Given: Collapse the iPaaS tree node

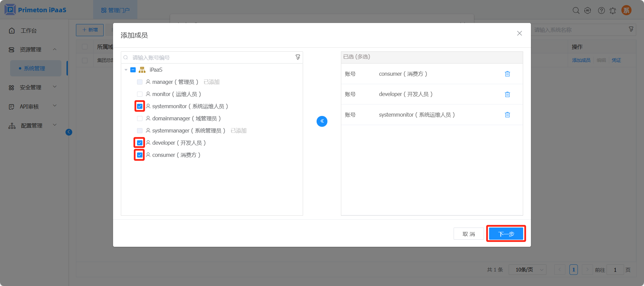Looking at the screenshot, I should [x=126, y=70].
